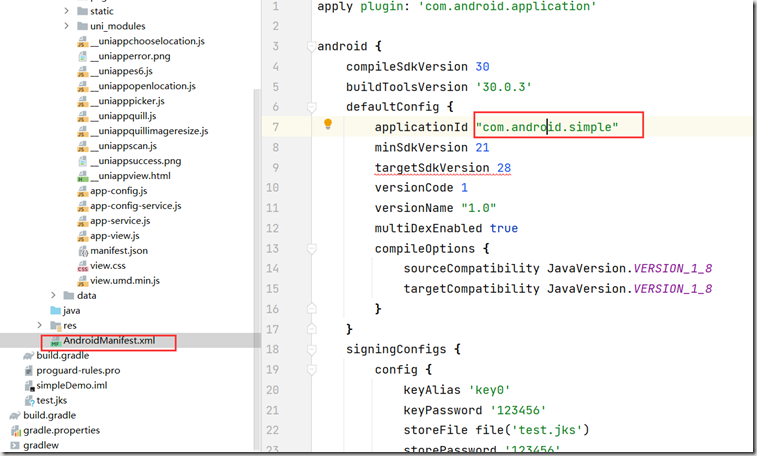This screenshot has width=757, height=456.
Task: Expand the uni_modules folder
Action: click(68, 26)
